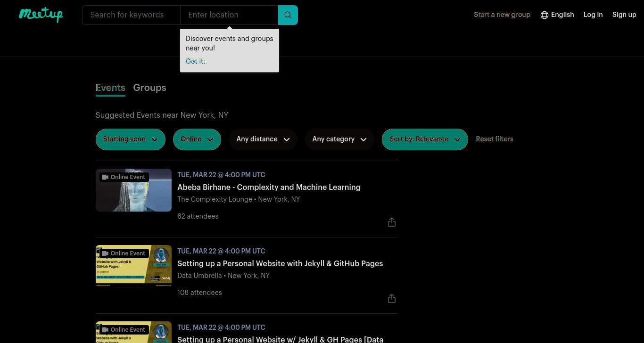Open Abeba Birhane event thumbnail
644x343 pixels.
pyautogui.click(x=133, y=190)
